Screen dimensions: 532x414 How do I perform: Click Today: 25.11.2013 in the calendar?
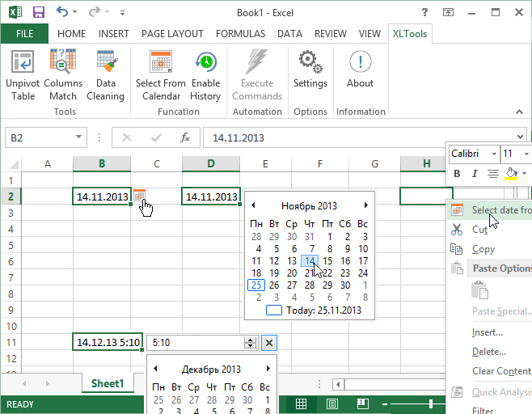[314, 310]
